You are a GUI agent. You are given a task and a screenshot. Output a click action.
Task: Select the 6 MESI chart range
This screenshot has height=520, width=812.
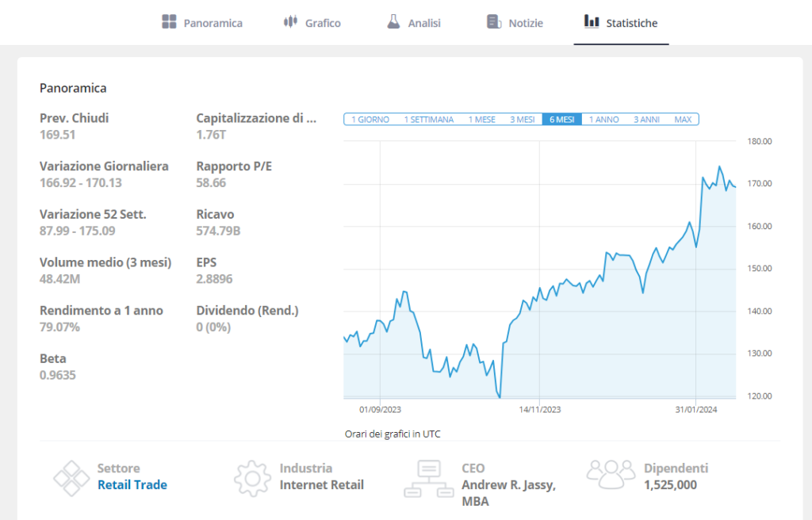(x=562, y=120)
